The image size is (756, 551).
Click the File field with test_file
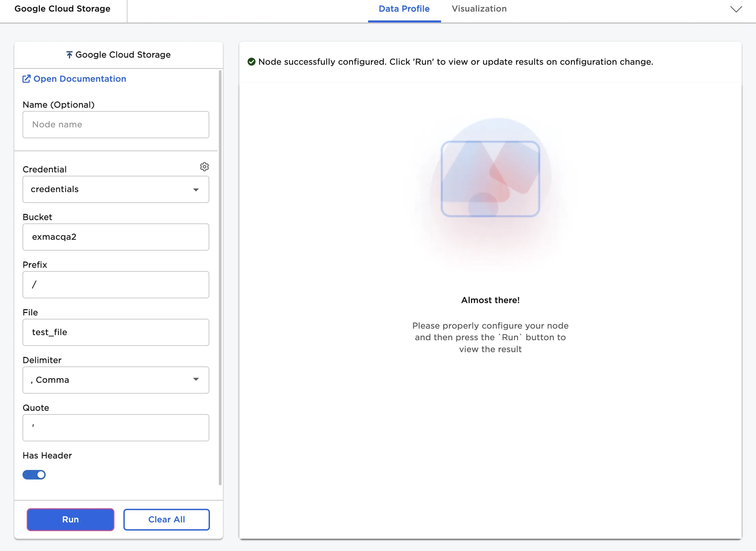click(x=116, y=332)
